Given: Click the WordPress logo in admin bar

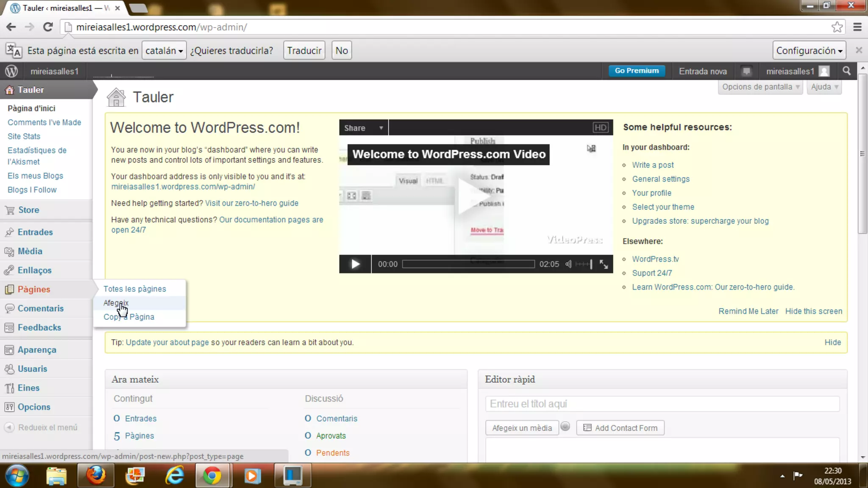Looking at the screenshot, I should [11, 71].
